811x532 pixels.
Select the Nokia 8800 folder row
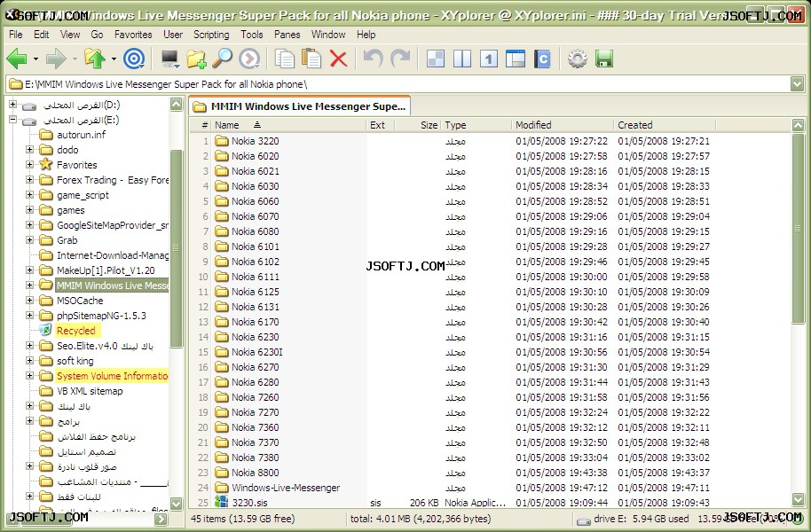point(489,473)
